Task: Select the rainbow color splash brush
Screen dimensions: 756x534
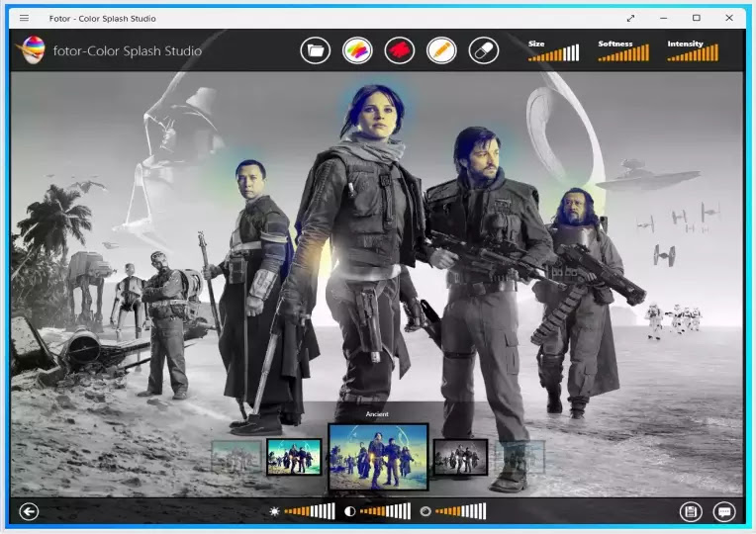Action: tap(357, 50)
